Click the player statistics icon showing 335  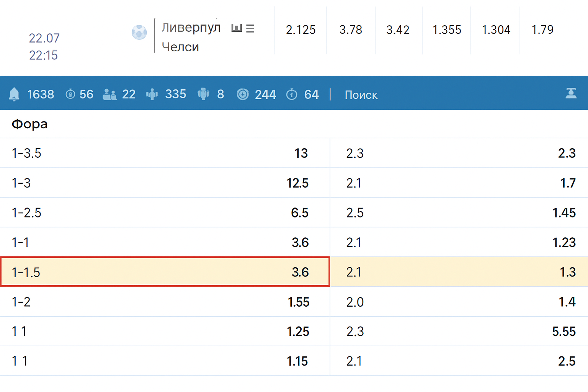pos(152,94)
